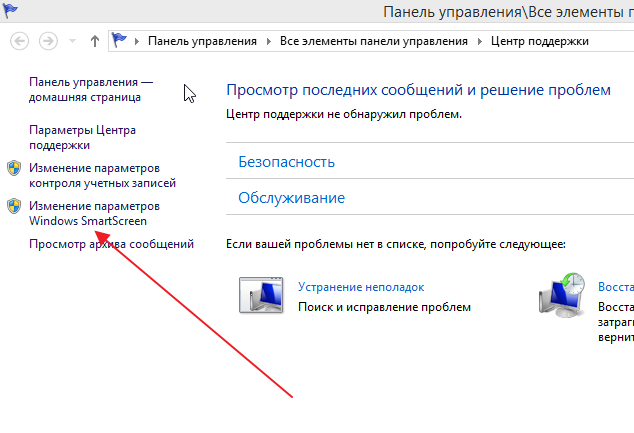The height and width of the screenshot is (433, 634).
Task: Expand the Обслуживание section
Action: pos(292,198)
